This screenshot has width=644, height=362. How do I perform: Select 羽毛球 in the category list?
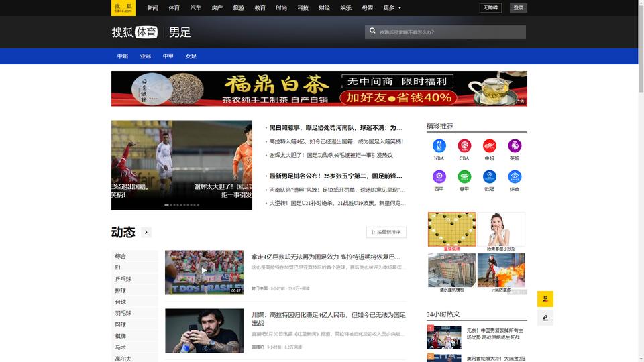click(x=123, y=313)
